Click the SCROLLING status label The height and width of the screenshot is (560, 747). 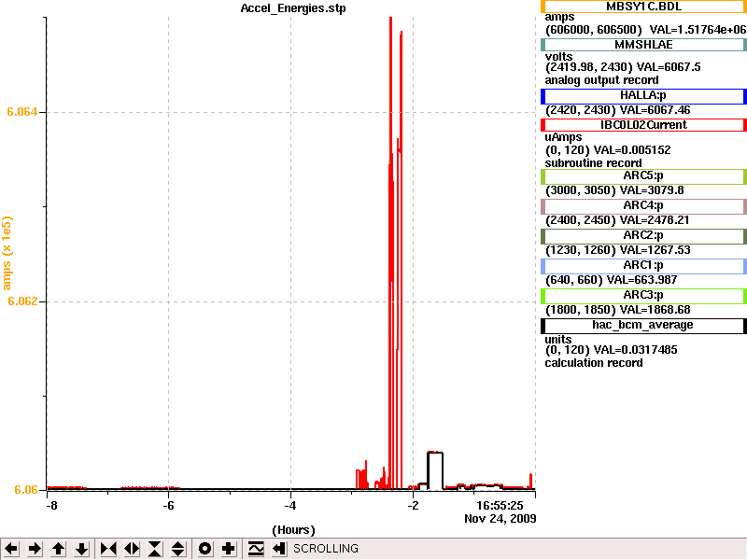(326, 549)
